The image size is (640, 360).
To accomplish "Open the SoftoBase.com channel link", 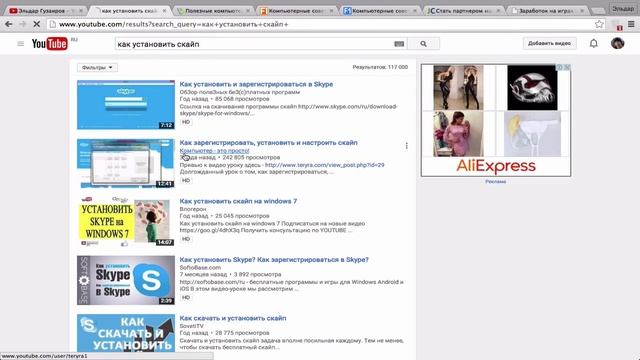I will pos(200,268).
